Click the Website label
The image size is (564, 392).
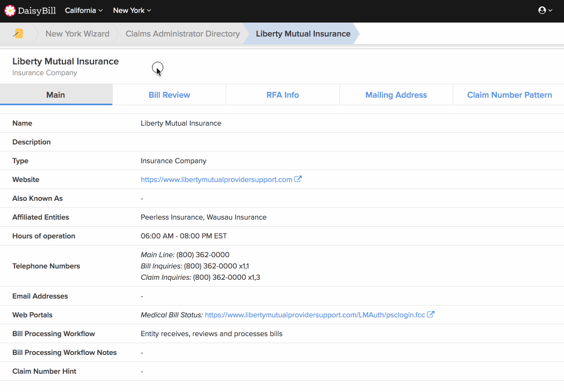(26, 179)
